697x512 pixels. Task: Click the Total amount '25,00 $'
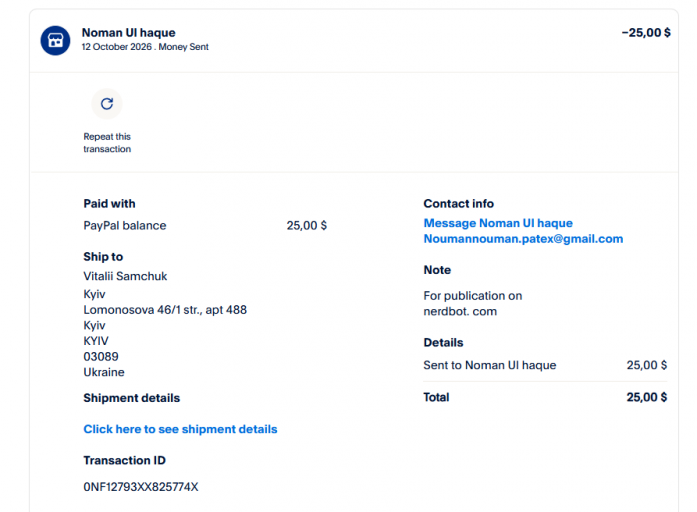coord(647,397)
